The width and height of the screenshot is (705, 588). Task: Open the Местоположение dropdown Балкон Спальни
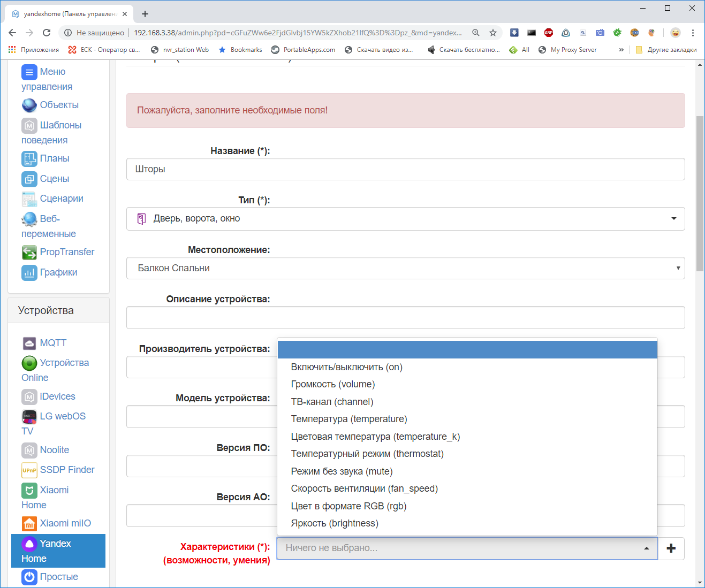tap(406, 268)
